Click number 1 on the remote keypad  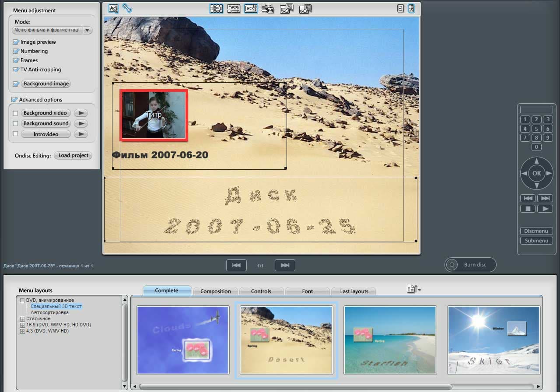pos(525,119)
